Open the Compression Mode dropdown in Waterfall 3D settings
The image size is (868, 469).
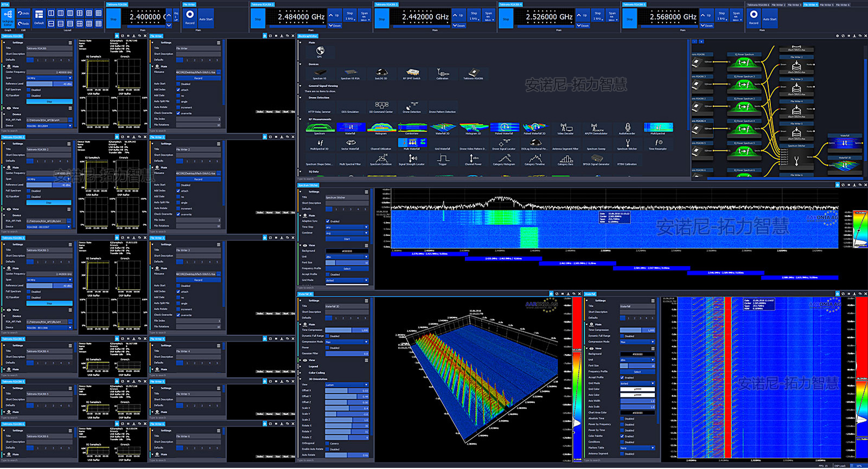click(347, 342)
